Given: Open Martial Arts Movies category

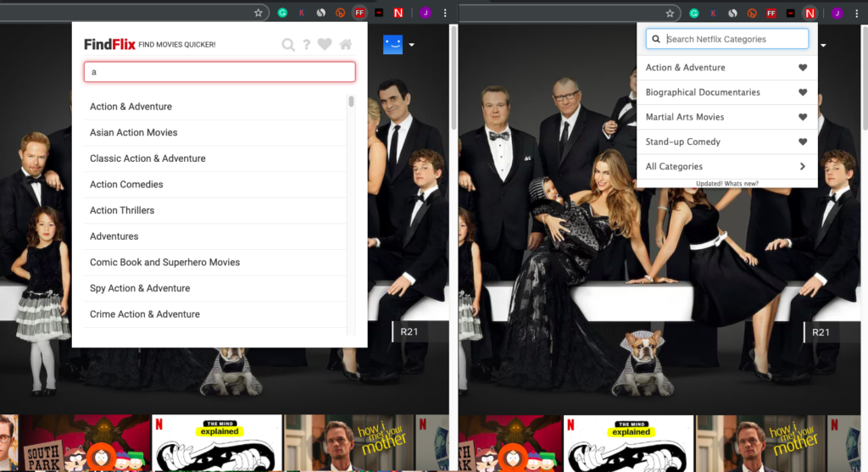Looking at the screenshot, I should (x=726, y=117).
